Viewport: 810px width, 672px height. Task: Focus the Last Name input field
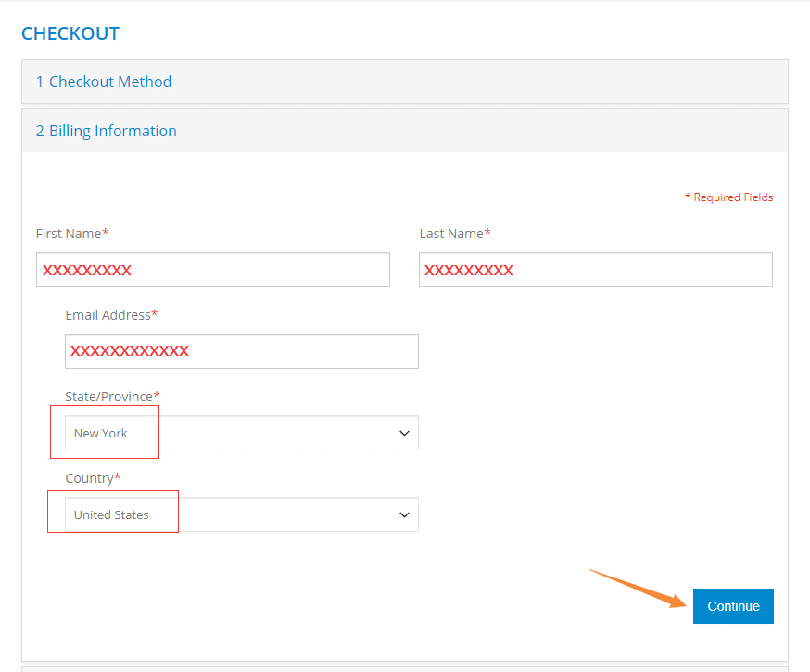click(596, 270)
